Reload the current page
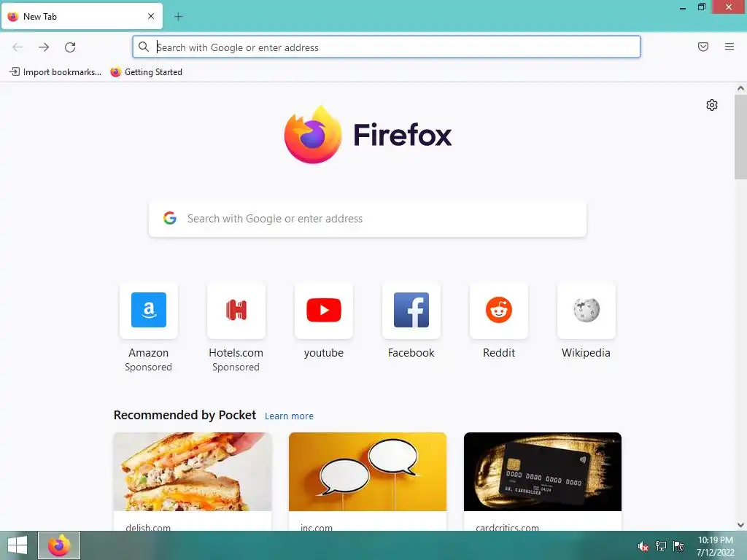This screenshot has width=747, height=560. (70, 47)
